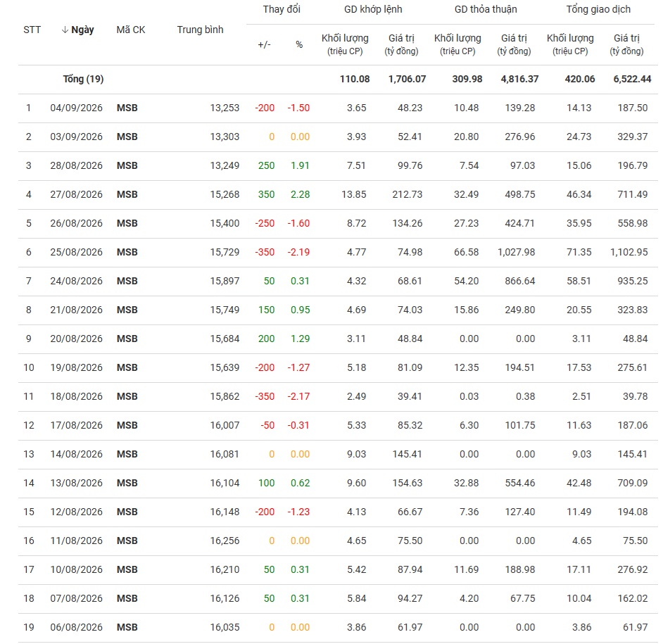Click the STT column header
This screenshot has width=663, height=644.
click(32, 30)
